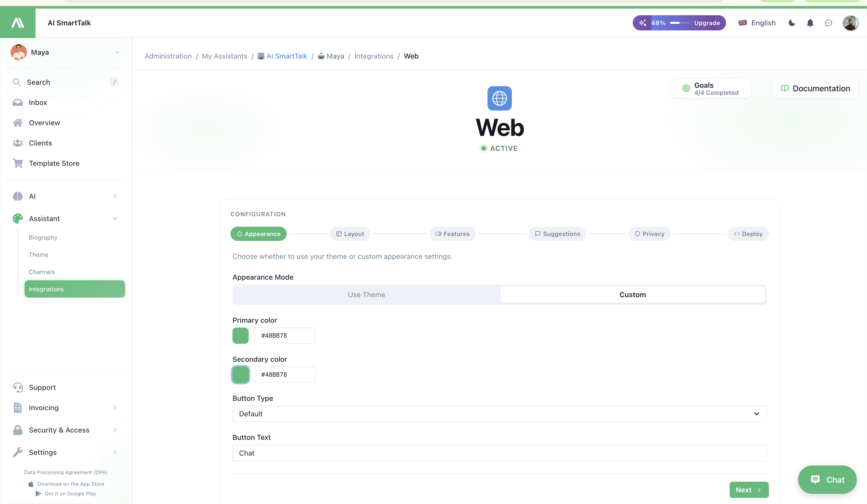Open the Data Processing Agreement link
This screenshot has height=504, width=867.
(66, 472)
